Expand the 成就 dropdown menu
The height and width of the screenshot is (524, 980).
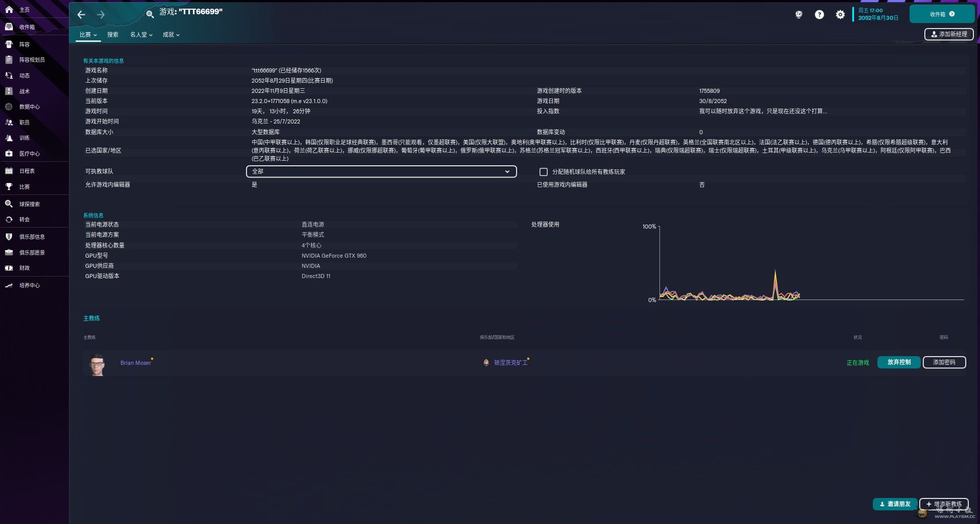pos(171,35)
